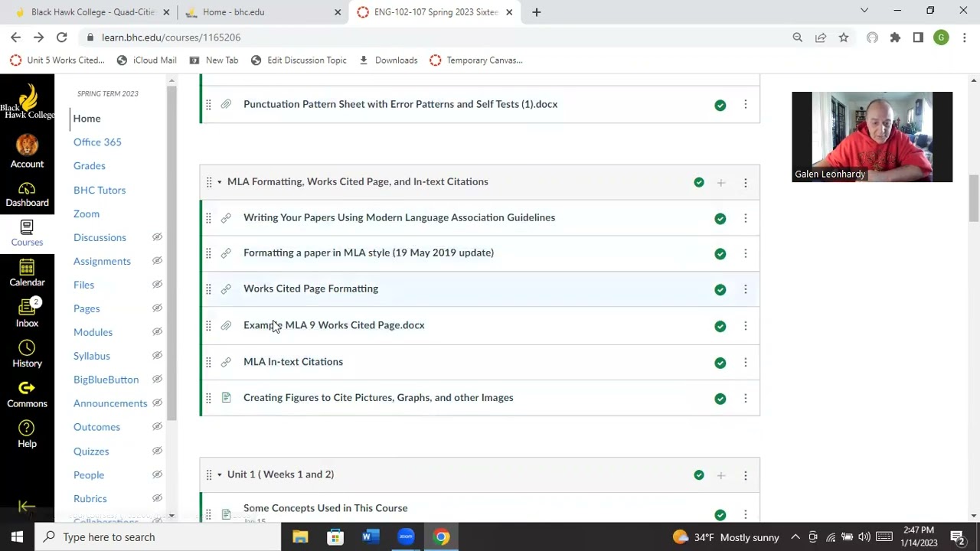
Task: Open Creating Figures to Cite Pictures link
Action: [x=378, y=397]
